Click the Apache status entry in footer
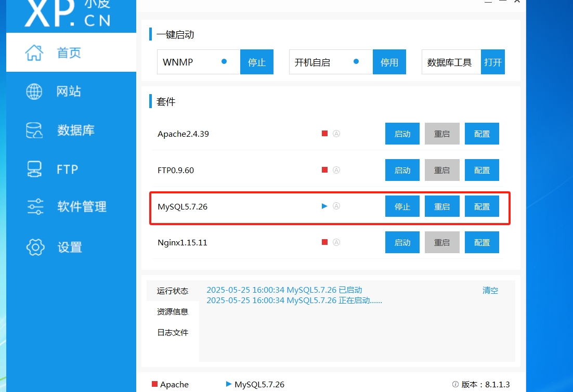The width and height of the screenshot is (573, 392). [x=171, y=384]
